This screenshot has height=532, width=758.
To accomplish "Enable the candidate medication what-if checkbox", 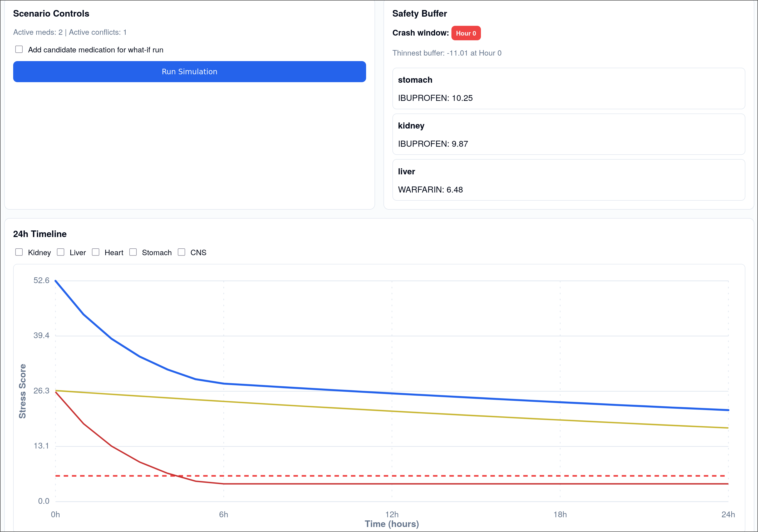I will (x=19, y=50).
